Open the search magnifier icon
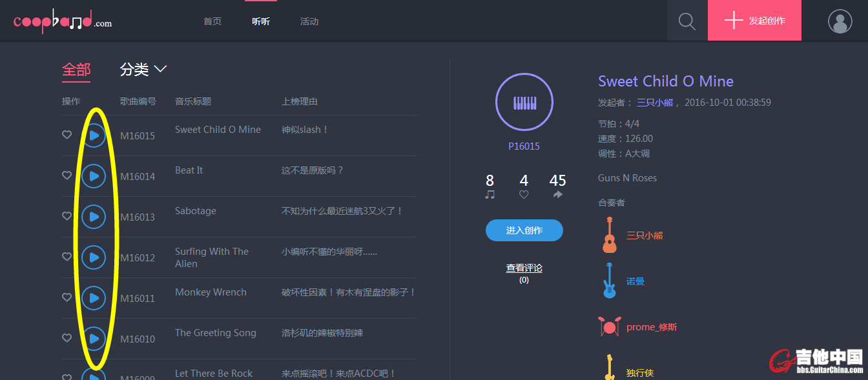Screen dimensions: 868x380 point(687,21)
